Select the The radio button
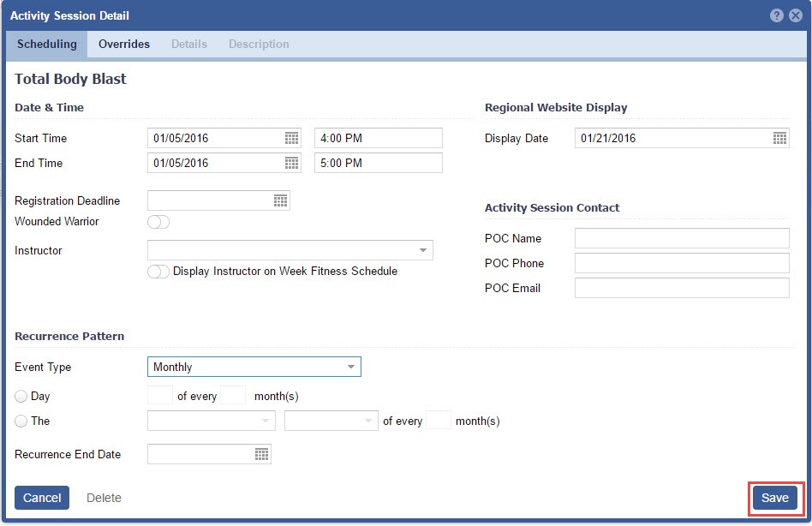The height and width of the screenshot is (526, 812). [x=21, y=421]
